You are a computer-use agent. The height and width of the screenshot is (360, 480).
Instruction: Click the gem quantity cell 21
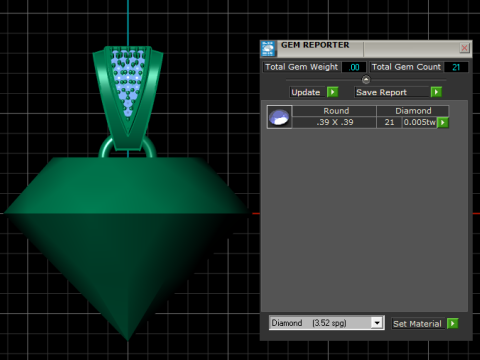(389, 122)
